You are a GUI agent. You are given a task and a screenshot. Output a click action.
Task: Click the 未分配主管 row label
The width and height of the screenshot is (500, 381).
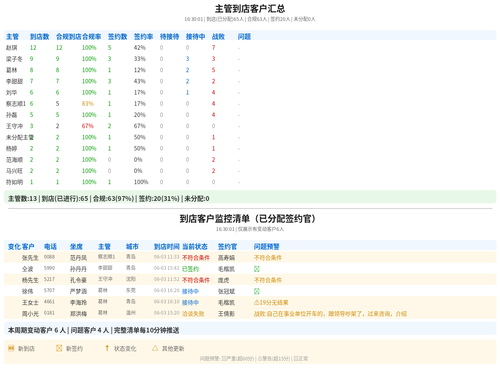[20, 137]
